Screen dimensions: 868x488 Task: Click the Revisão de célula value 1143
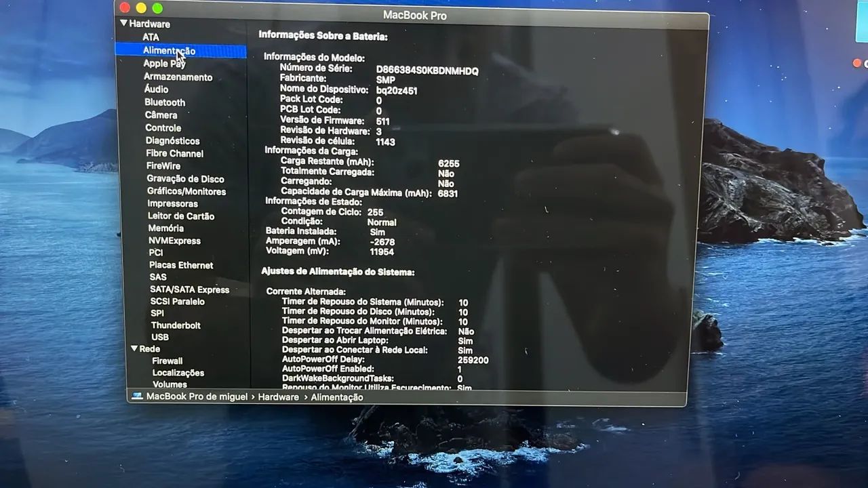(x=385, y=142)
